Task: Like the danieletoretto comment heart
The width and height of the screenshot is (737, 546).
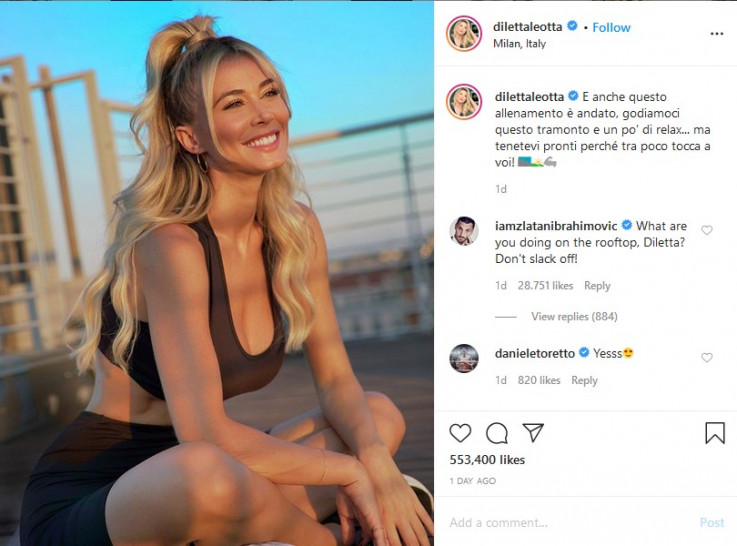Action: 706,358
